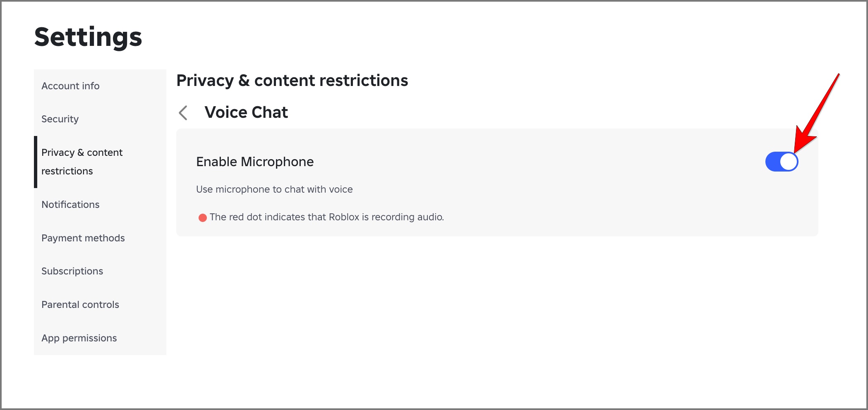Open Account info settings
Screen dimensions: 868x410
(x=70, y=86)
